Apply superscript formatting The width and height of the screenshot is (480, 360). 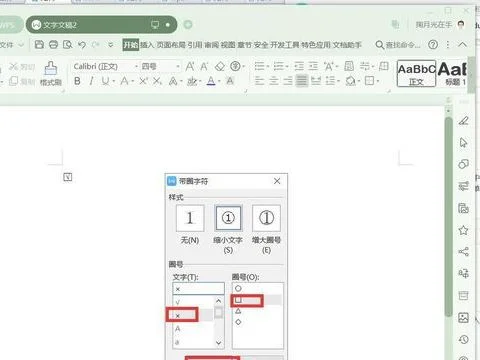tap(143, 81)
